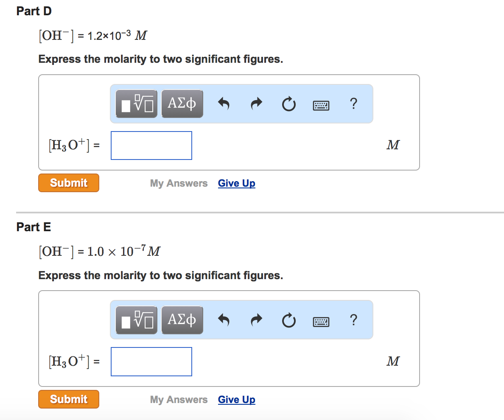Open the on-screen keyboard in Part D
504x420 pixels.
pos(321,105)
